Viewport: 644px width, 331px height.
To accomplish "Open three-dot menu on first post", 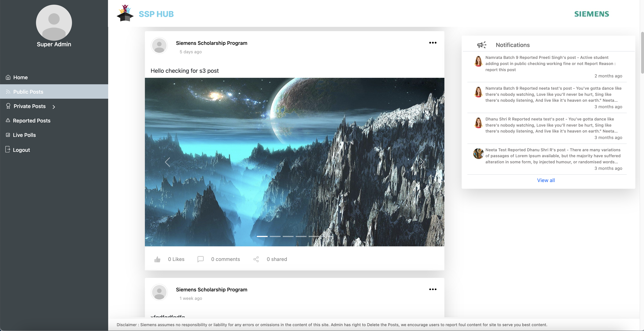I will (433, 43).
